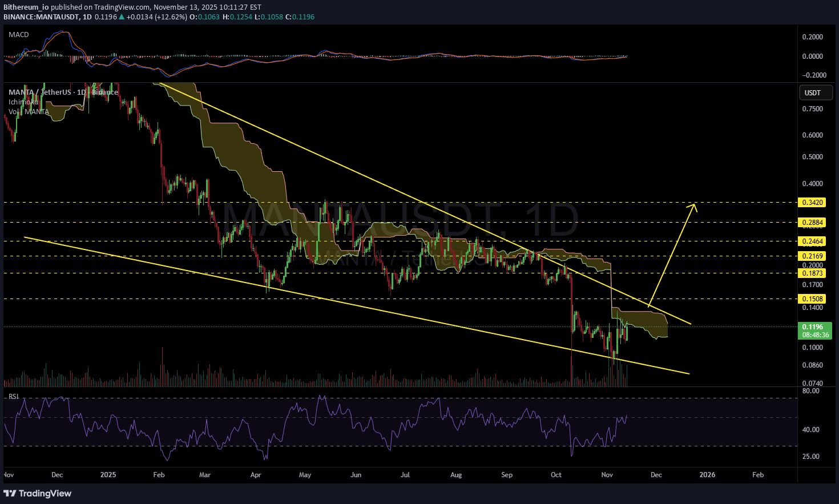This screenshot has height=504, width=839.
Task: Select the 0.3420 price level label
Action: click(812, 203)
